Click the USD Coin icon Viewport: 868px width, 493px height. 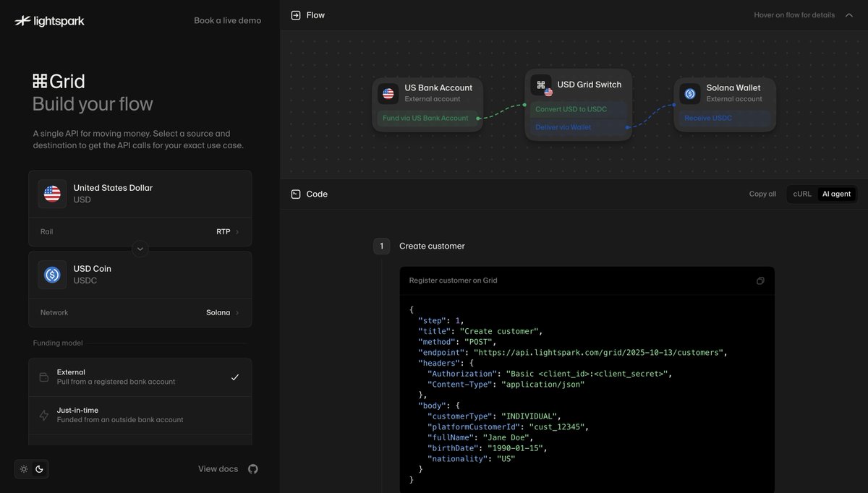pos(52,275)
